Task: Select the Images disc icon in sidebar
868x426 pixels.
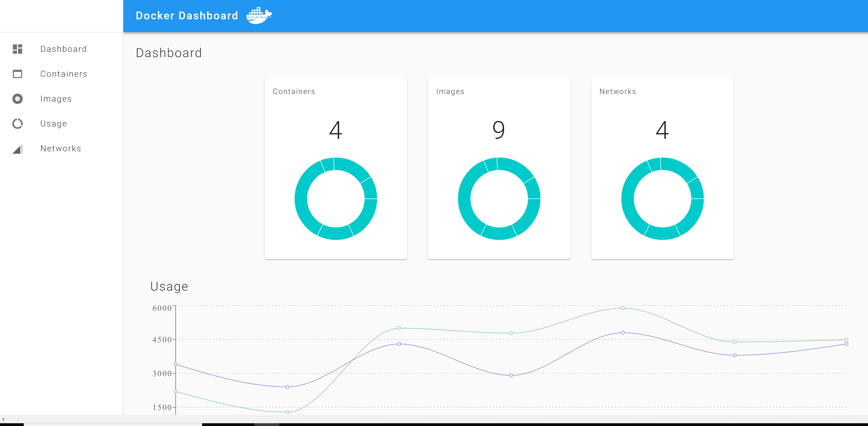Action: [18, 99]
